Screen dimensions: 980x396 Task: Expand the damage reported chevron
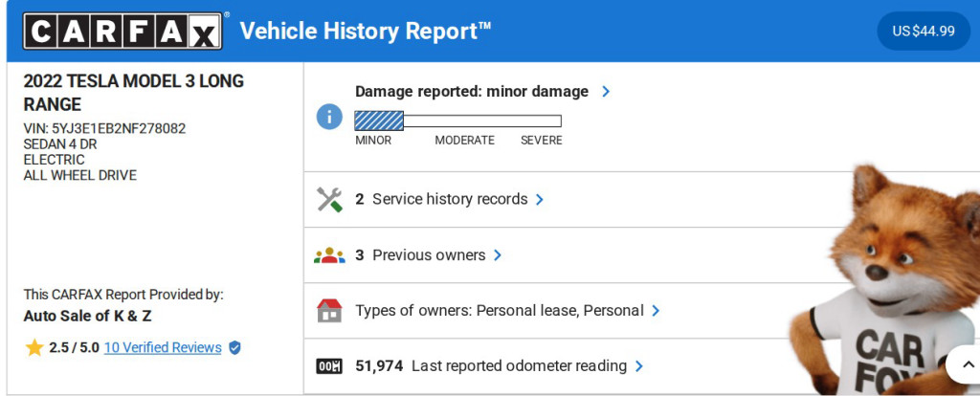[605, 92]
